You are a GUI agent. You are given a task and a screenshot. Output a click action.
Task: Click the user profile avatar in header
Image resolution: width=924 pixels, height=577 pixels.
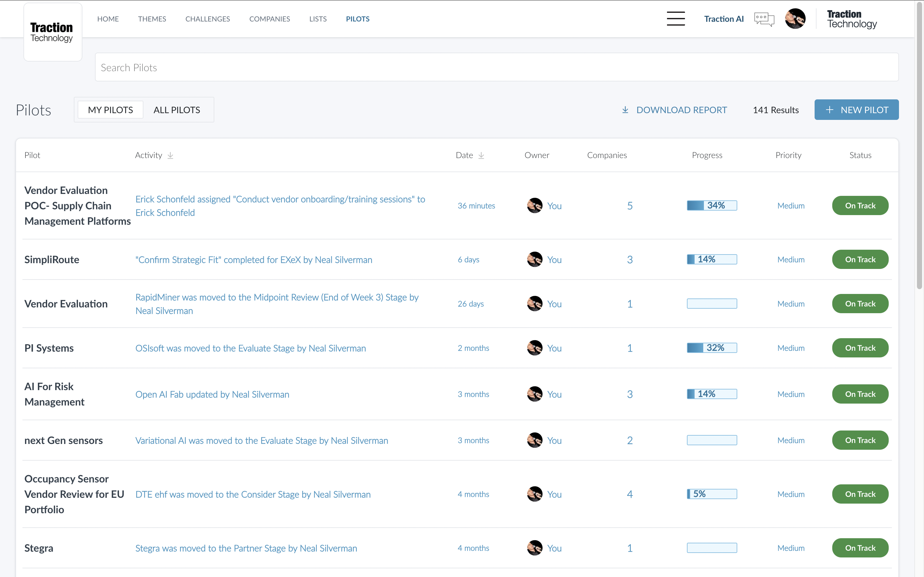[x=795, y=19]
